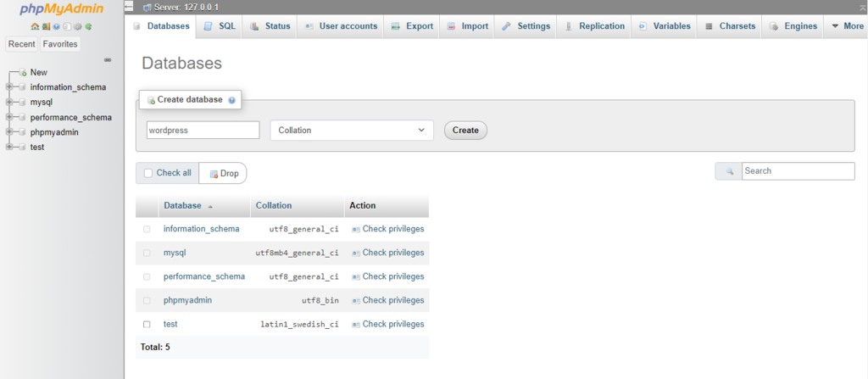Expand the information_schema tree node
The width and height of the screenshot is (868, 379).
9,87
